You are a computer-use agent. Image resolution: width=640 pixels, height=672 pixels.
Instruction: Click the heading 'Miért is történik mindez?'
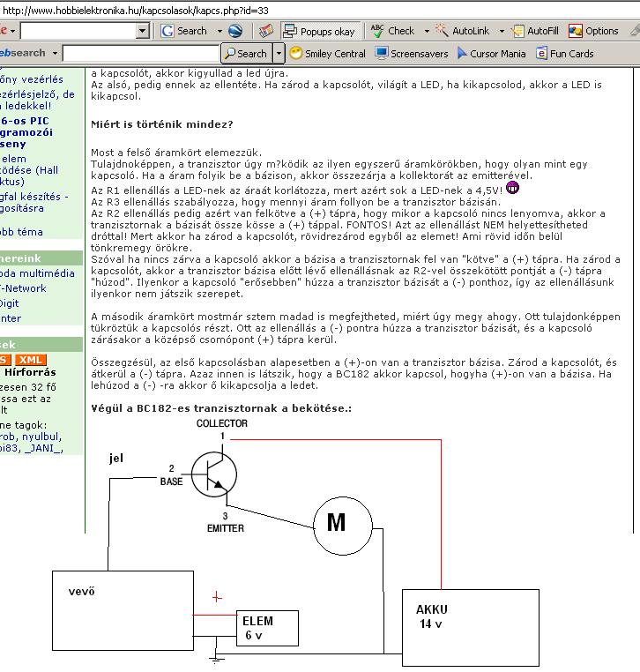pos(162,124)
